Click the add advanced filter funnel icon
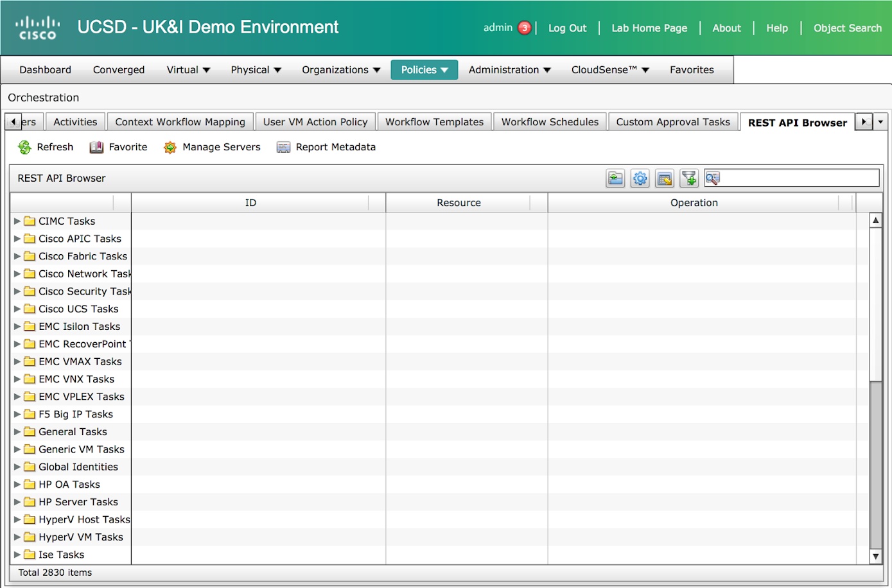Viewport: 892px width, 588px height. coord(689,178)
